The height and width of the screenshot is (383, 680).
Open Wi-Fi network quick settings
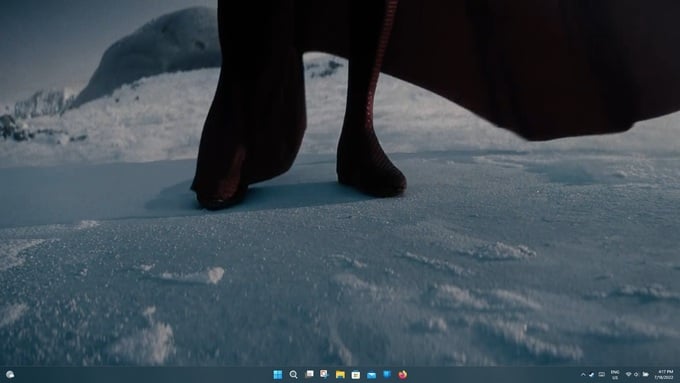point(628,375)
